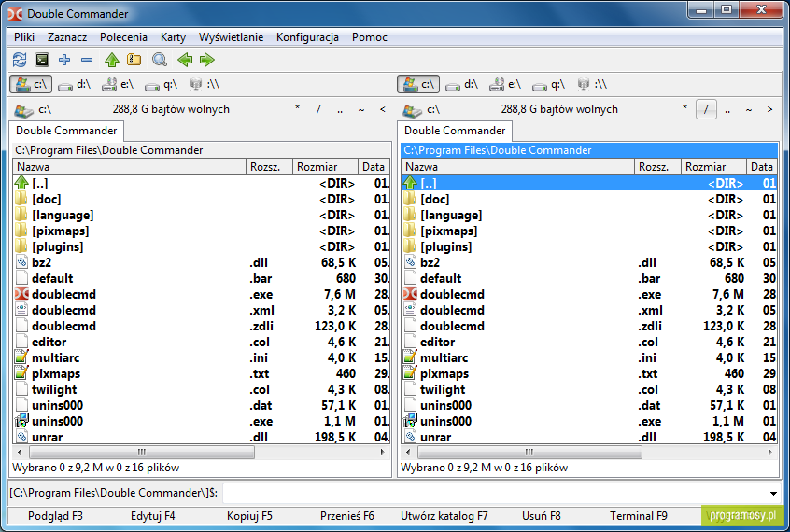Screen dimensions: 790x532
Task: Open network drive :\\ in the right drive bar
Action: tap(592, 84)
